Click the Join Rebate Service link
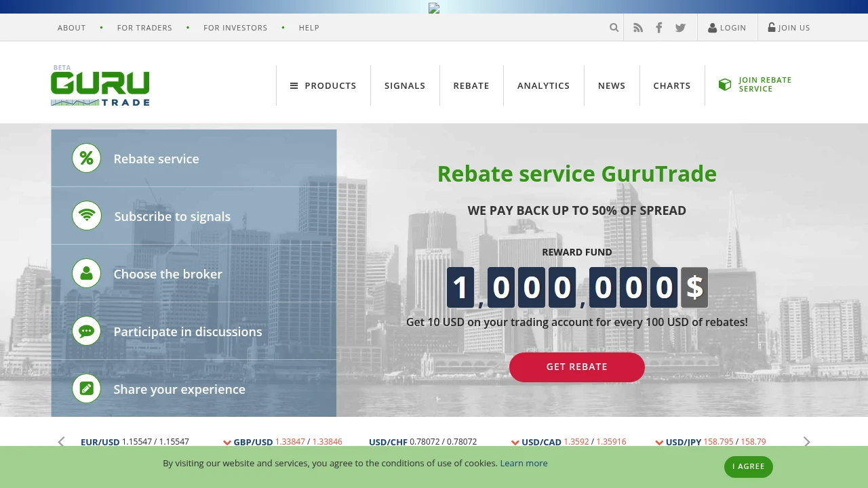The height and width of the screenshot is (488, 868). click(x=765, y=85)
